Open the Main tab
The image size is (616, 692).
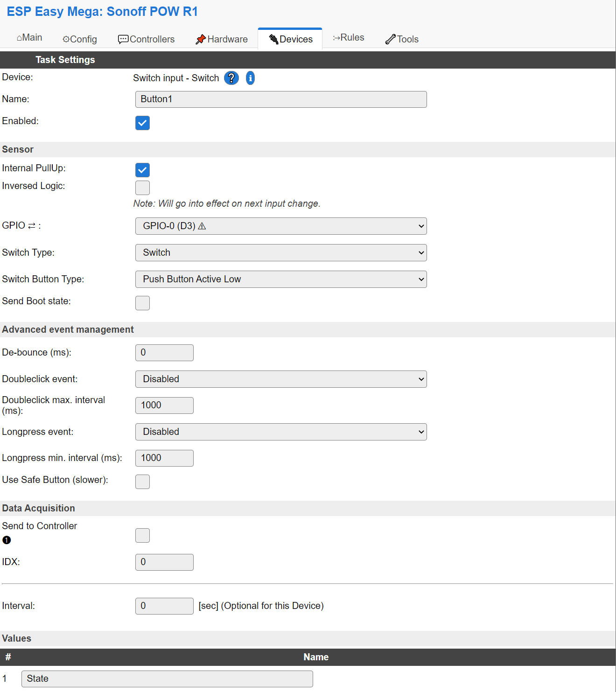29,38
